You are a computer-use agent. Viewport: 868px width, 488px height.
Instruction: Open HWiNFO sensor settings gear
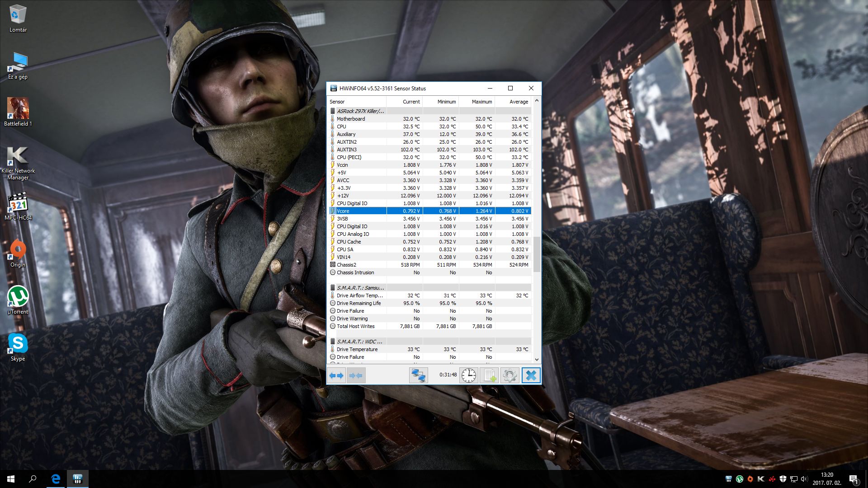(x=509, y=375)
